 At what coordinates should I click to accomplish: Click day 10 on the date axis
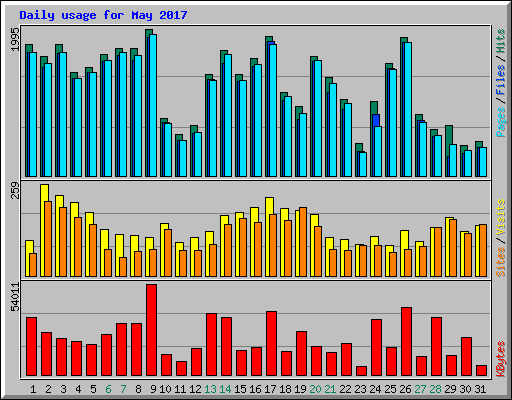(x=165, y=389)
